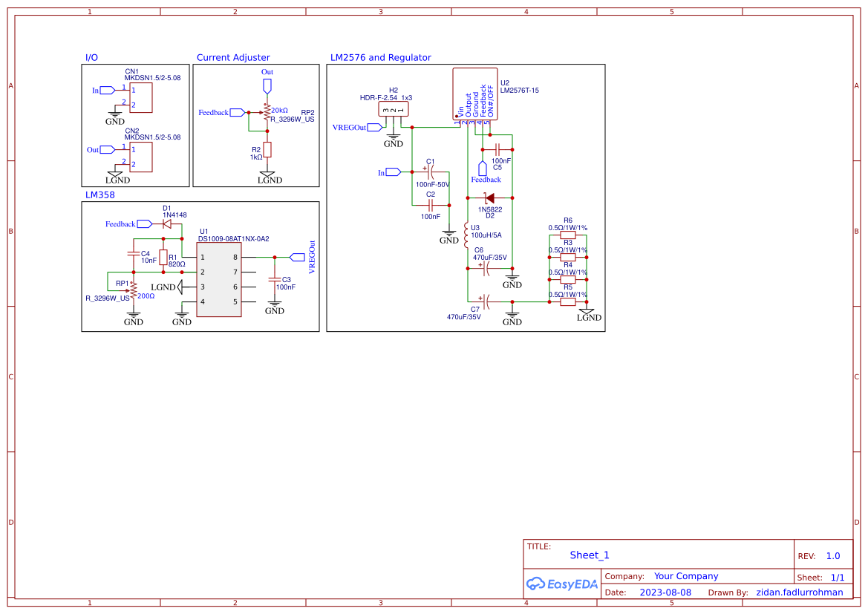This screenshot has height=614, width=868.
Task: Click the Drawn By name zidan.fadlurrohman
Action: click(x=799, y=592)
